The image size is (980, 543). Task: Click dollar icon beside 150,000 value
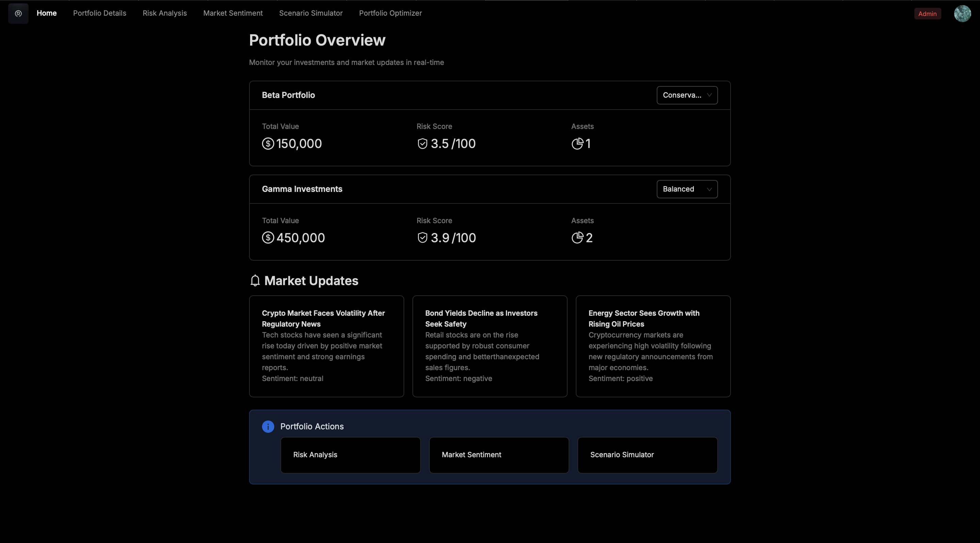(268, 144)
